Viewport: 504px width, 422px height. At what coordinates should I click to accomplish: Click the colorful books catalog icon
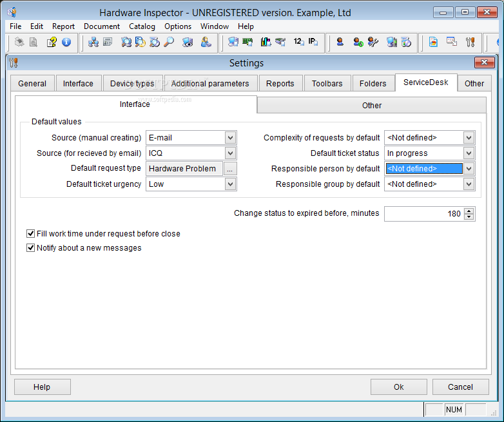(x=266, y=42)
